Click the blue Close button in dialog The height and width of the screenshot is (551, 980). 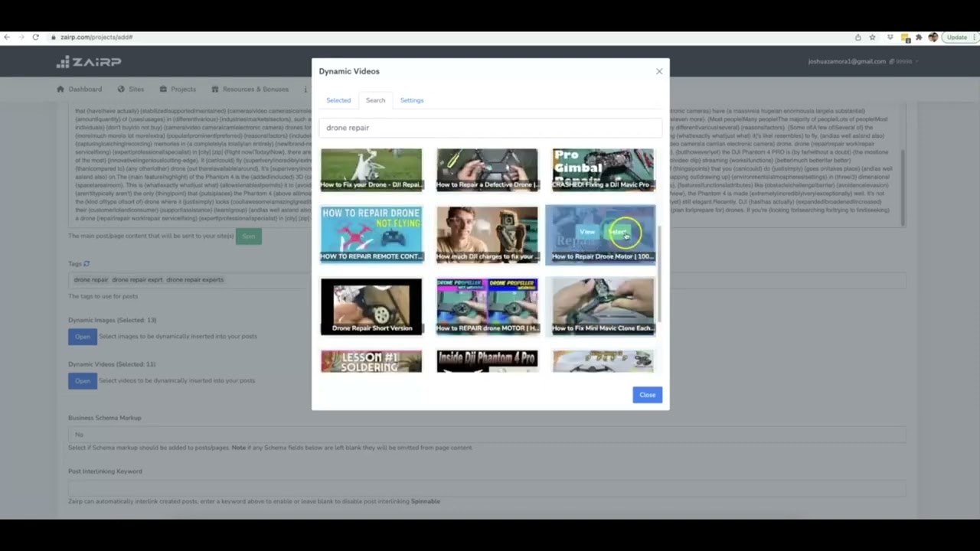[x=647, y=395]
